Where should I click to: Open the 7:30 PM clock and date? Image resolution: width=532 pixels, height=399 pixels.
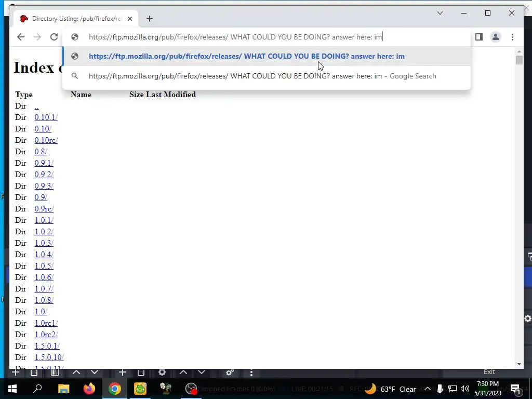pyautogui.click(x=487, y=389)
